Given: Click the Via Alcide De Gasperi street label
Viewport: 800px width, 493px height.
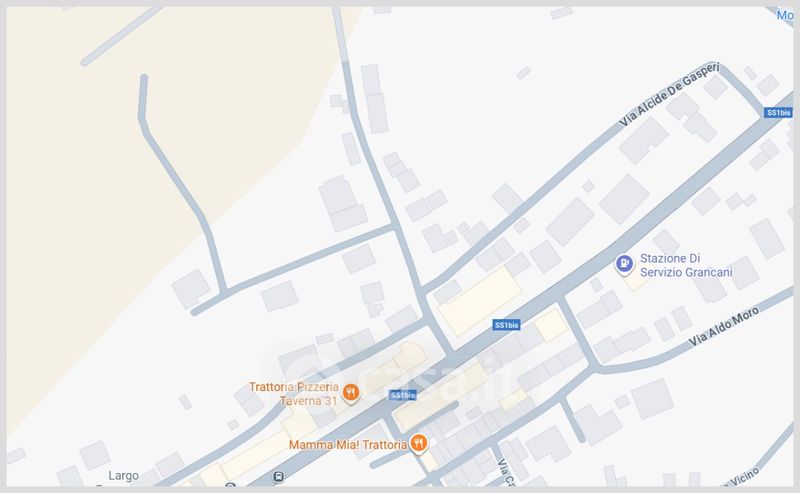Looking at the screenshot, I should pyautogui.click(x=669, y=94).
